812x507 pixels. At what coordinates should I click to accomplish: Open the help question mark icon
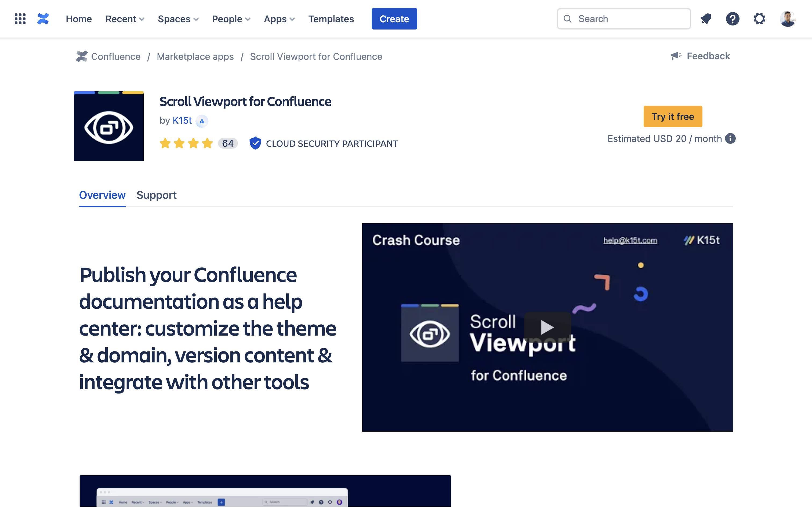pyautogui.click(x=733, y=19)
